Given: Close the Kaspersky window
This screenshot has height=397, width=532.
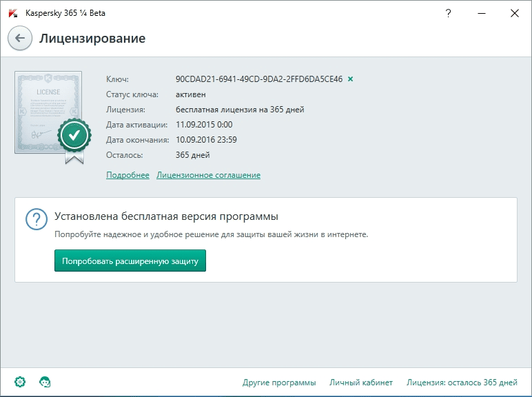Looking at the screenshot, I should coord(515,13).
